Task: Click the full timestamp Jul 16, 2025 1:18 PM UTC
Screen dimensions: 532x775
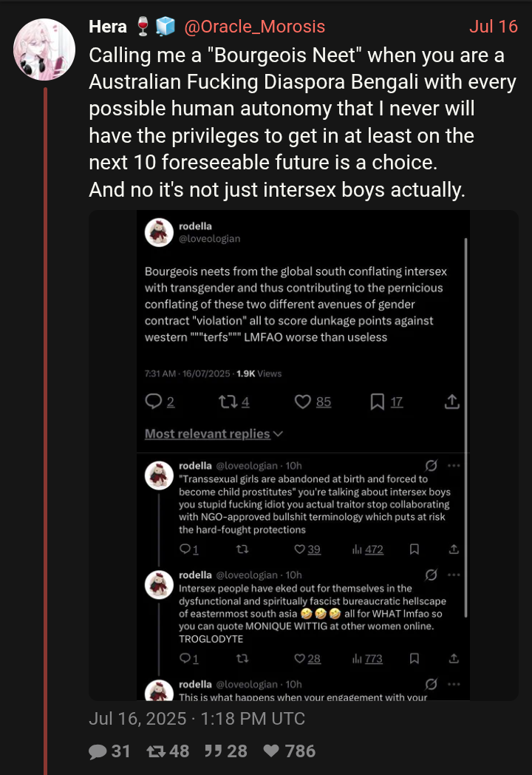Action: 197,718
